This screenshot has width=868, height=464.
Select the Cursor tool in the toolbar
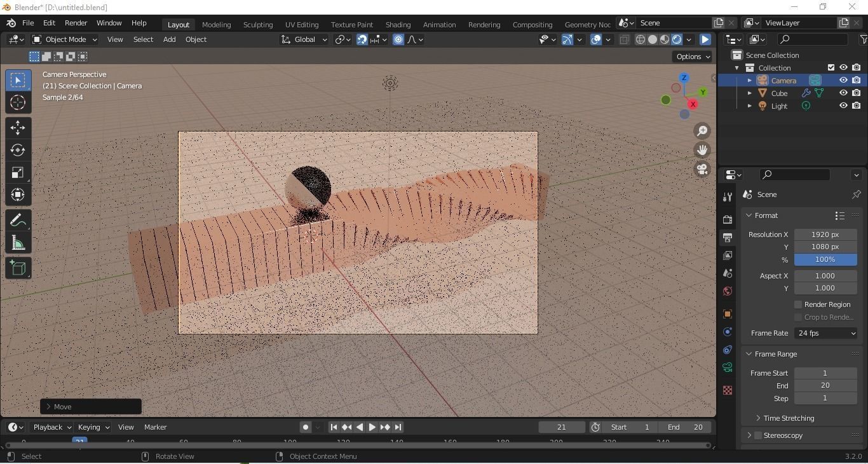click(x=18, y=102)
